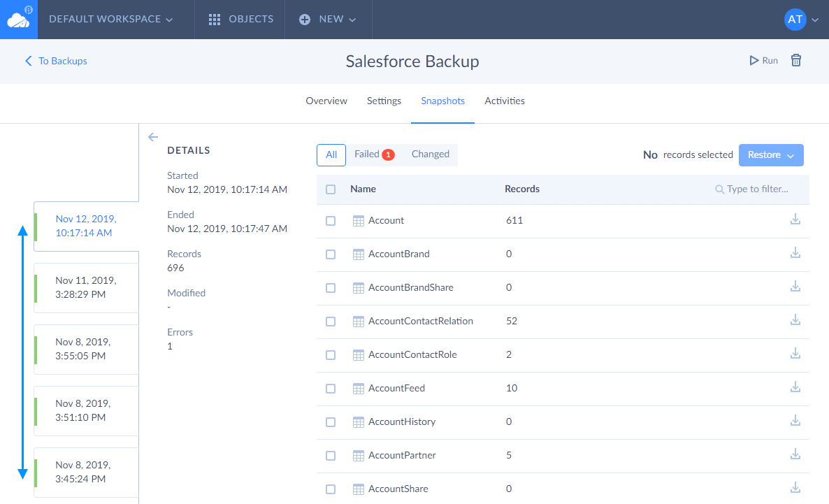Image resolution: width=829 pixels, height=504 pixels.
Task: Click the Objects menu label
Action: click(x=251, y=19)
